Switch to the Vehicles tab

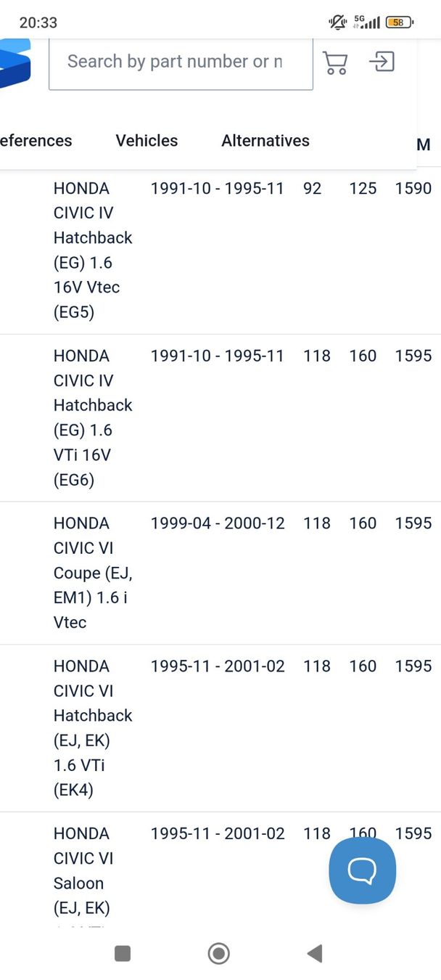click(x=147, y=141)
